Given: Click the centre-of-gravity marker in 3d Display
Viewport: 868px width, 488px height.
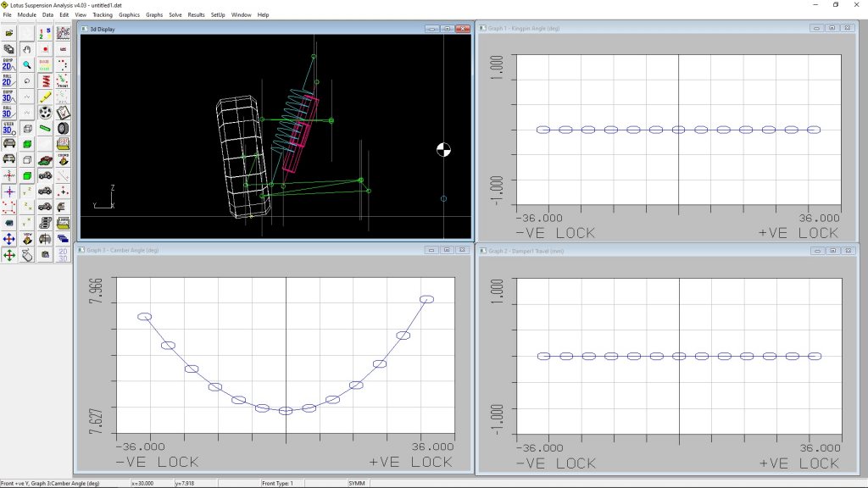Looking at the screenshot, I should click(443, 149).
